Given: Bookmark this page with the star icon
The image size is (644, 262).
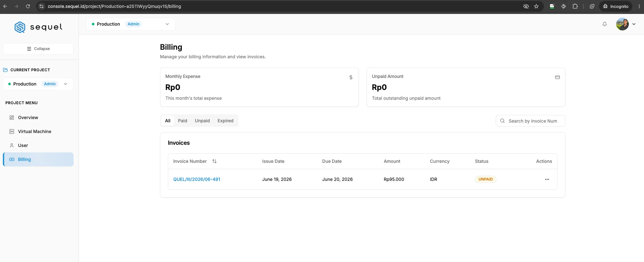Looking at the screenshot, I should click(536, 6).
